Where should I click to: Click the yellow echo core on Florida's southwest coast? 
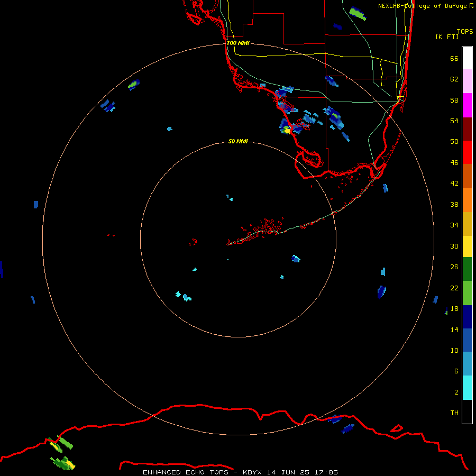(x=287, y=131)
